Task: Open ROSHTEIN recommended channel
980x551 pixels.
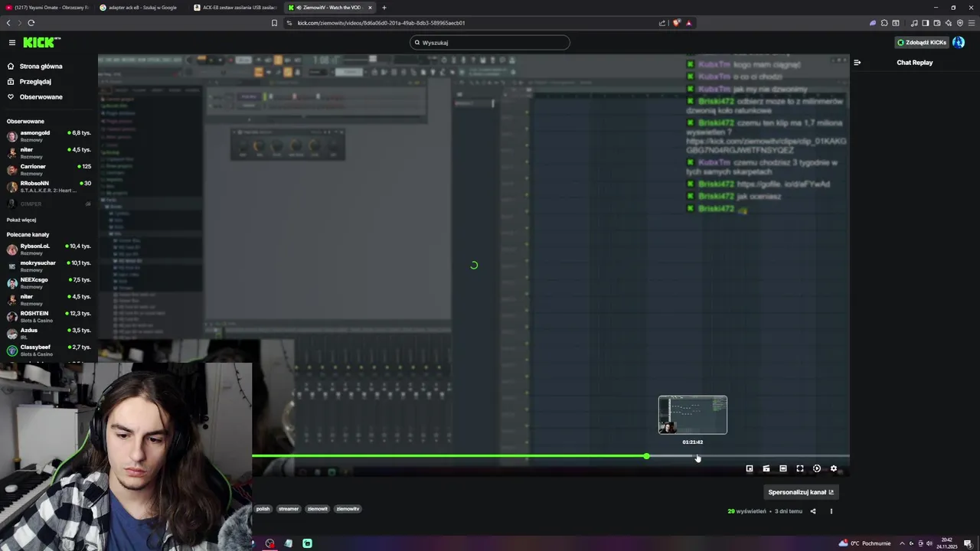Action: (x=49, y=317)
